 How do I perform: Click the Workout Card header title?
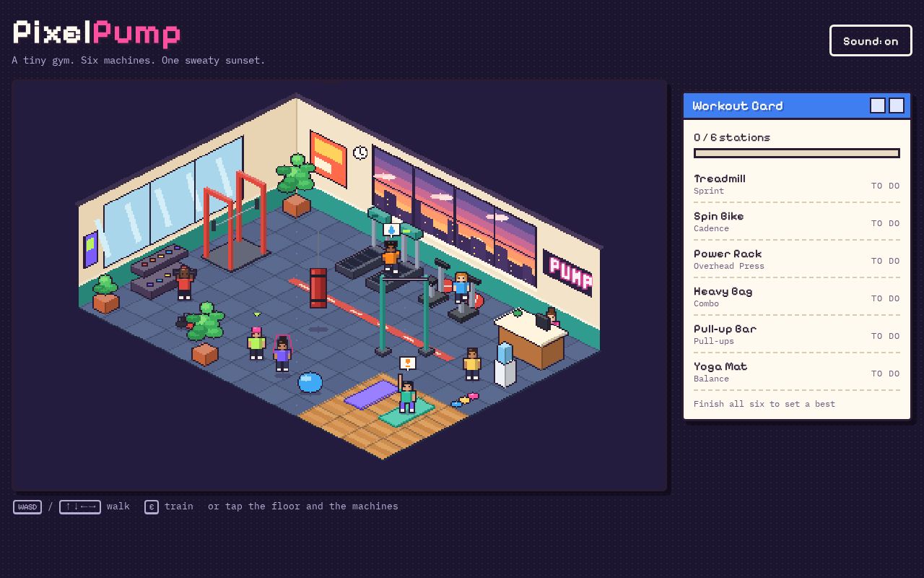click(x=738, y=105)
